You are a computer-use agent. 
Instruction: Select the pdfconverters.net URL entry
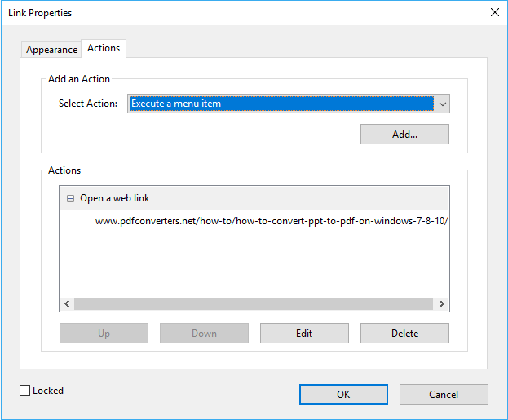(272, 221)
